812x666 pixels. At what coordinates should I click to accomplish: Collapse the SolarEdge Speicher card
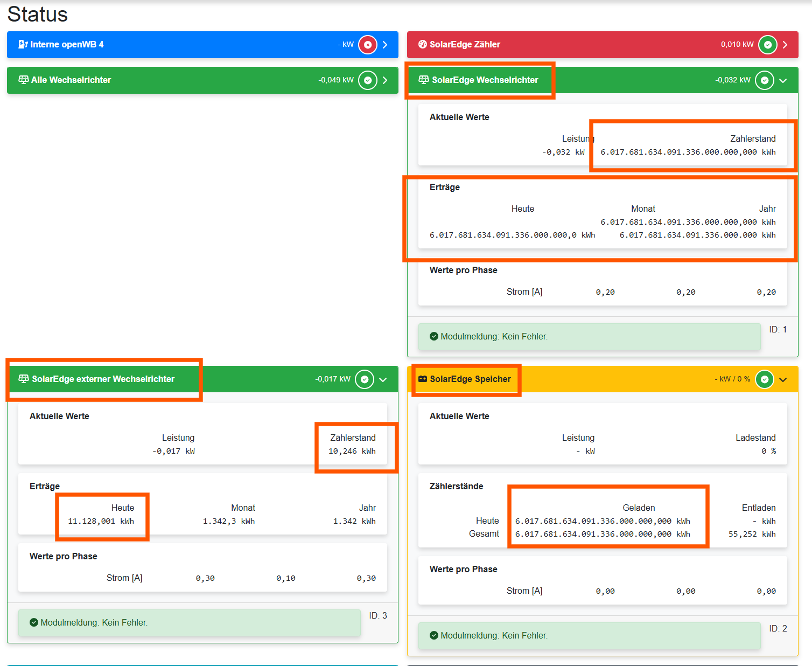pos(783,379)
